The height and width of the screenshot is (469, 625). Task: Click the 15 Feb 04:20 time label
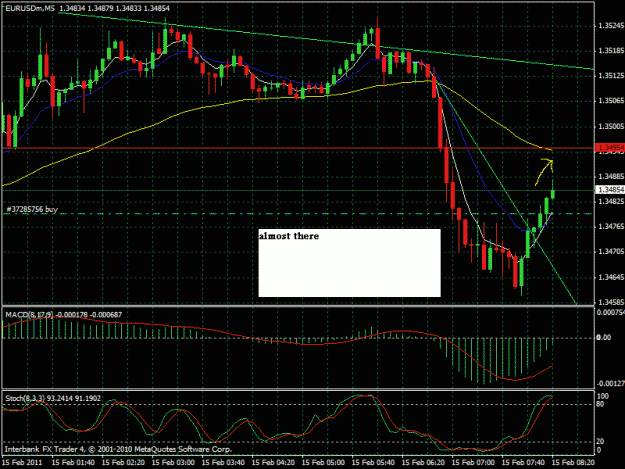pyautogui.click(x=273, y=462)
